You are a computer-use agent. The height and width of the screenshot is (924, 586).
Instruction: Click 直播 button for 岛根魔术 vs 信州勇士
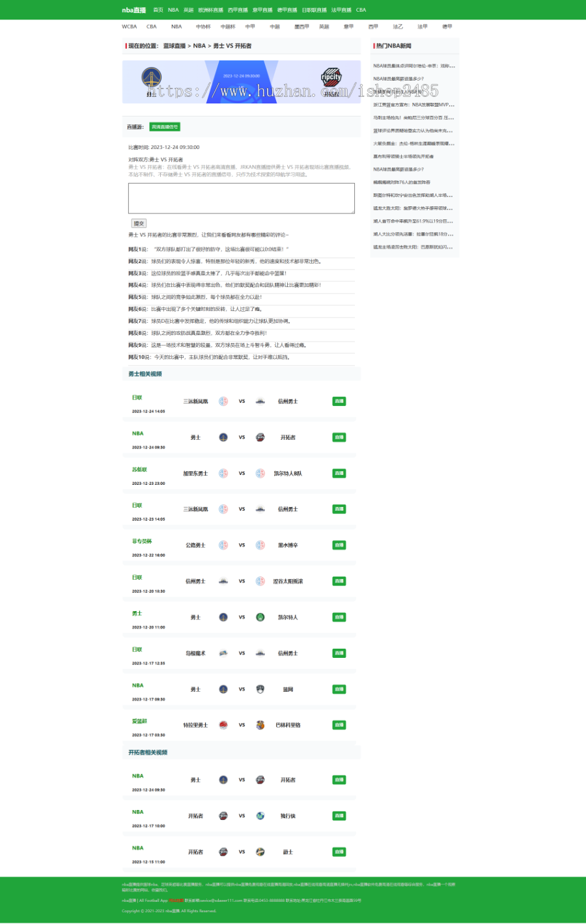point(339,653)
